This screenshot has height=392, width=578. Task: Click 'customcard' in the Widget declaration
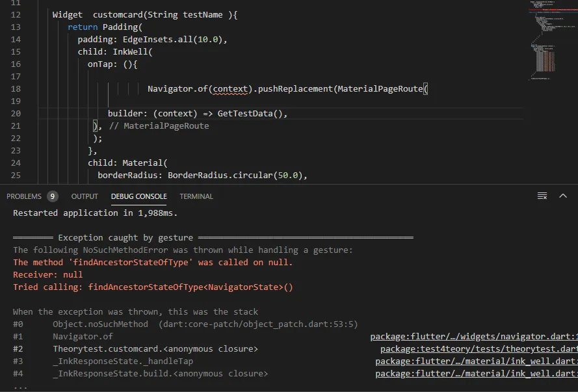pos(118,15)
